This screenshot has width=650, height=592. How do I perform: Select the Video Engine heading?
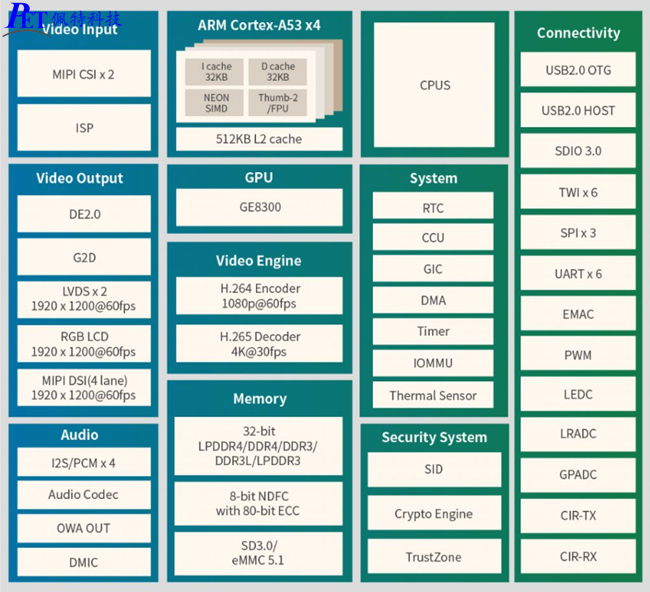[259, 261]
